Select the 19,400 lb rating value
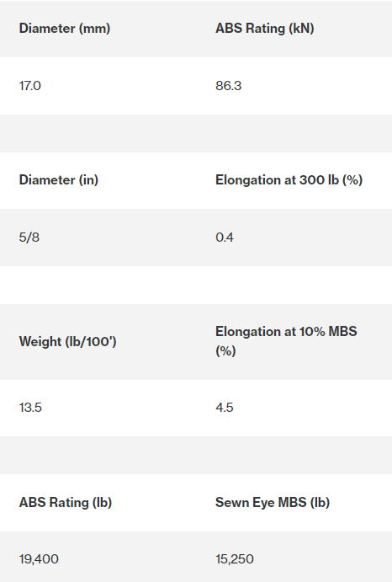 (39, 559)
